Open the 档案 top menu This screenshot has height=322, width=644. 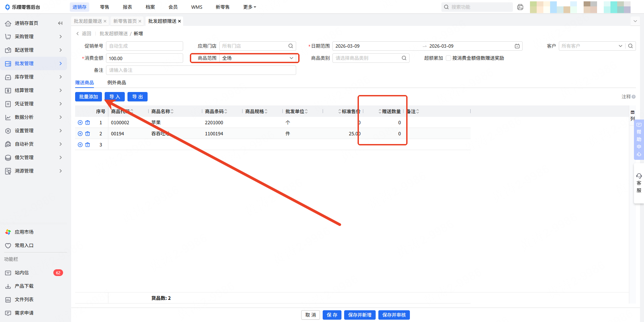coord(150,7)
